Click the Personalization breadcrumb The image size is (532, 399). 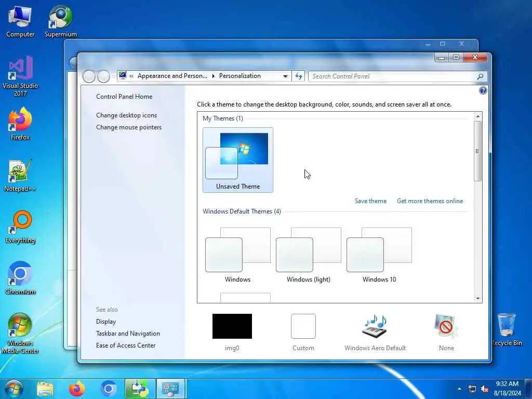(240, 76)
